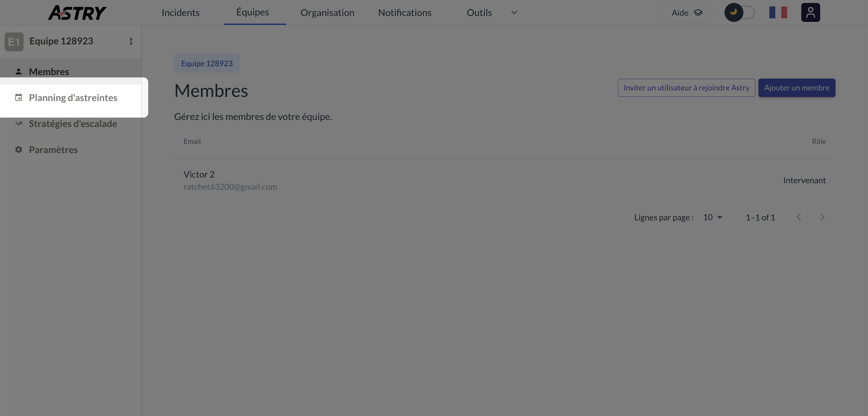Click the calendar icon beside Planning d'astreintes
Image resolution: width=868 pixels, height=416 pixels.
pos(19,97)
